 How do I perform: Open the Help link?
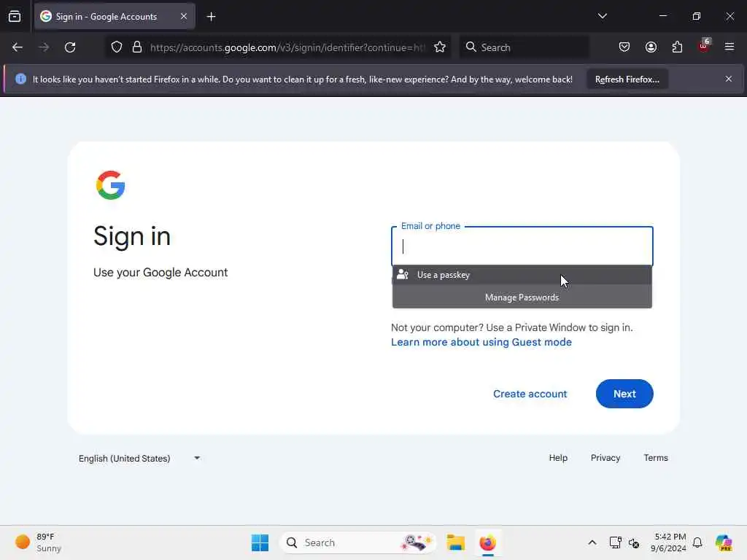click(558, 458)
